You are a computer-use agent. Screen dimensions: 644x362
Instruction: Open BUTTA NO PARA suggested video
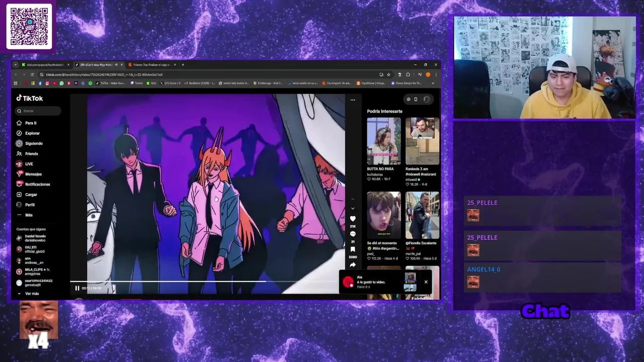(384, 141)
